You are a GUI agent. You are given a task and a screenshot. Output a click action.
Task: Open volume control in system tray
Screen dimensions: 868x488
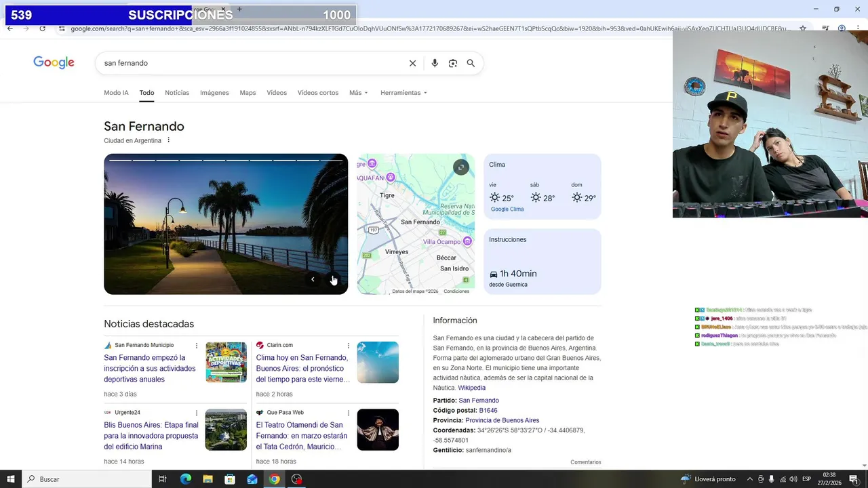793,479
